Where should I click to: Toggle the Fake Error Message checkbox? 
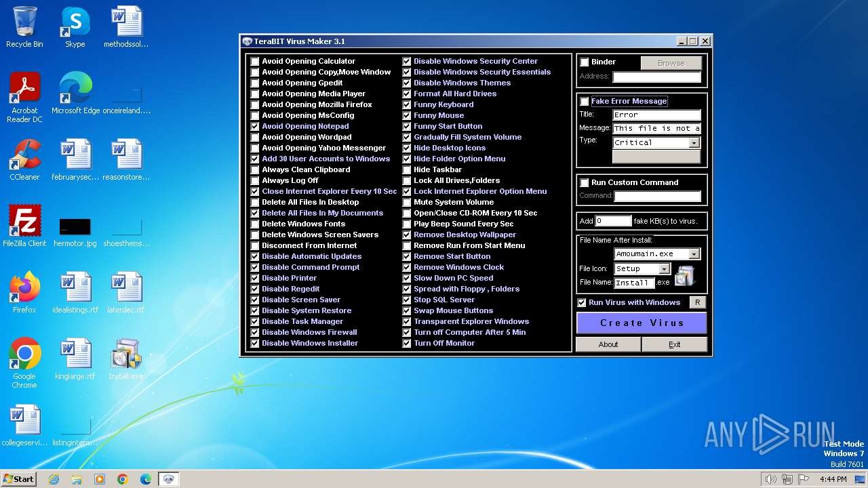(585, 102)
